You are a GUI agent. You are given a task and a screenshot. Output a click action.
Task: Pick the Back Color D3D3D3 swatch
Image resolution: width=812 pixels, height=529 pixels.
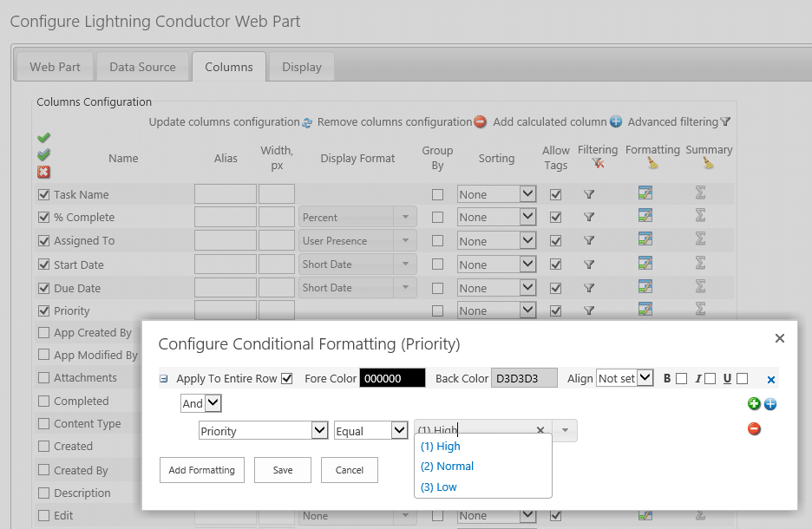524,378
